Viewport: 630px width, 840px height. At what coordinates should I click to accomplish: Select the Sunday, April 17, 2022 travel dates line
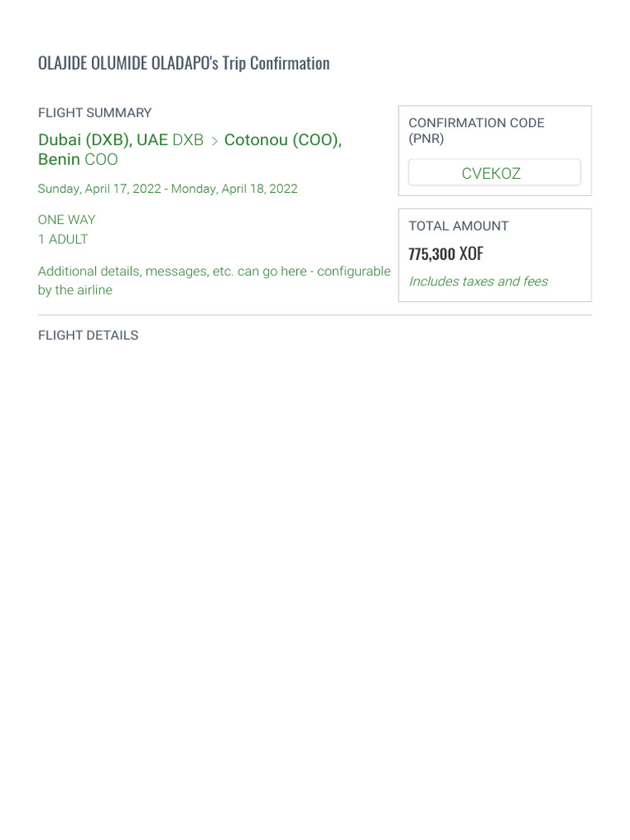pyautogui.click(x=167, y=189)
